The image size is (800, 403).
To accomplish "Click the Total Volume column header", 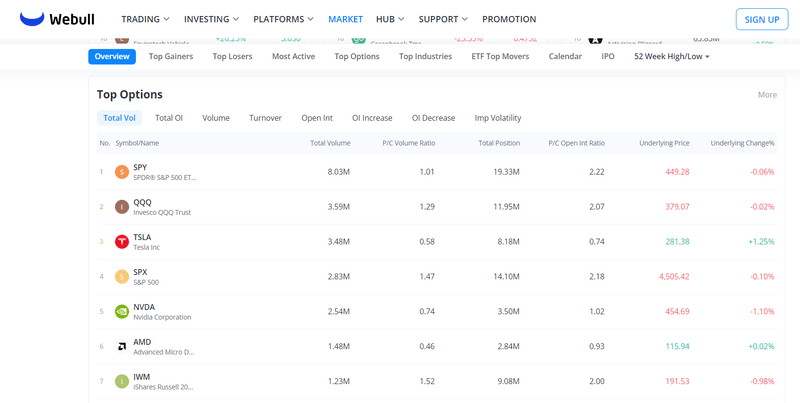I will (x=330, y=143).
